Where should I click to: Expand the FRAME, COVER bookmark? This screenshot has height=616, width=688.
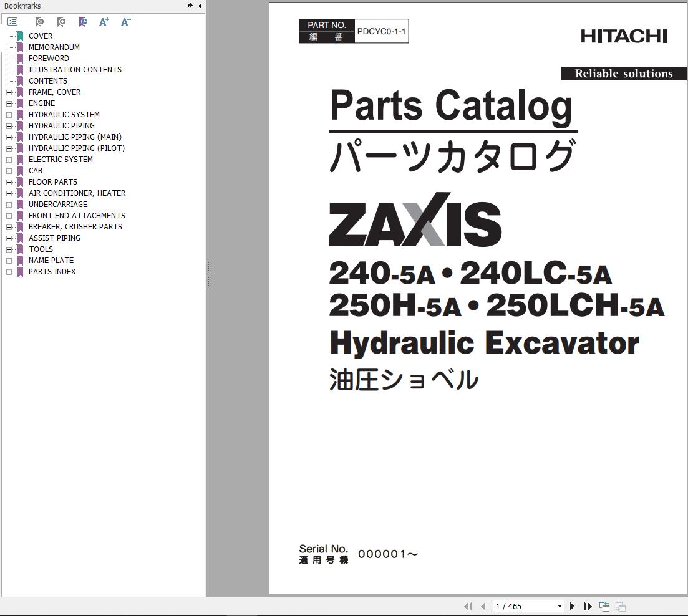coord(9,92)
